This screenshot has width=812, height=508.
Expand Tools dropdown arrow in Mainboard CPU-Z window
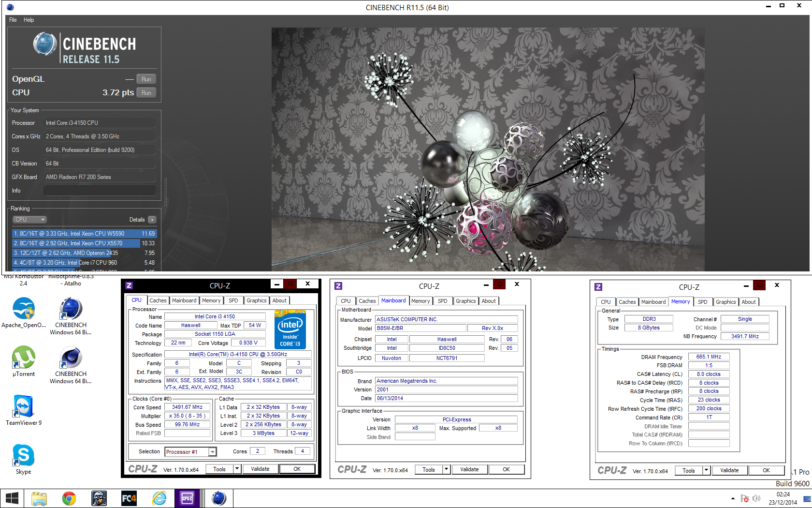[446, 469]
